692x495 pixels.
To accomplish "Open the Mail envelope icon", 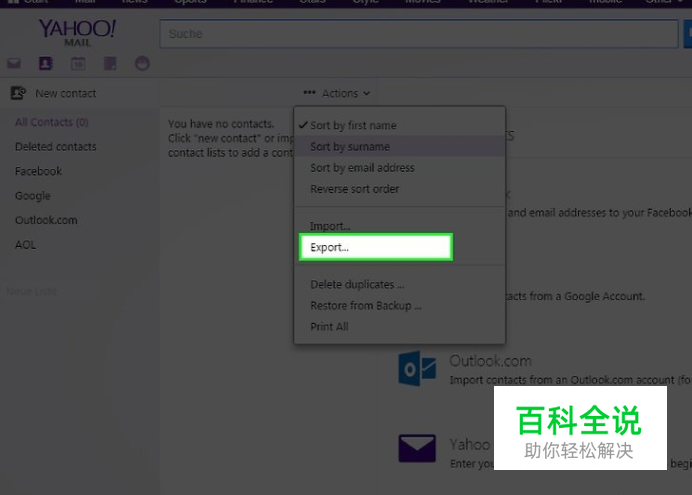I will point(14,64).
